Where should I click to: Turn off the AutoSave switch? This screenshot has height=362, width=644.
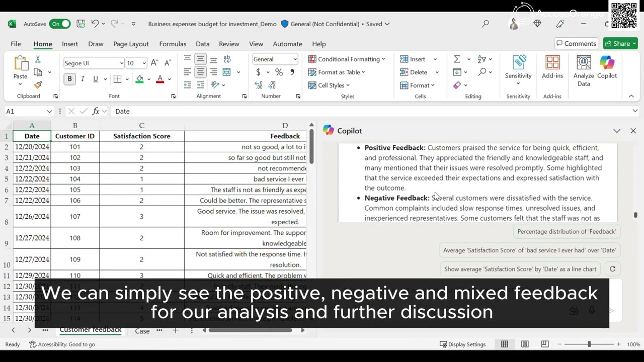tap(60, 24)
